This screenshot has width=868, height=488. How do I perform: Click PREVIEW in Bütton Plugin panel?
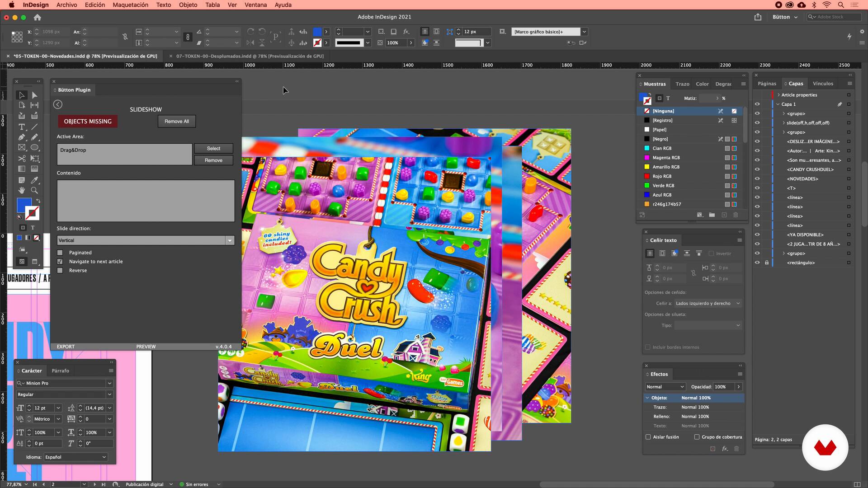coord(146,347)
